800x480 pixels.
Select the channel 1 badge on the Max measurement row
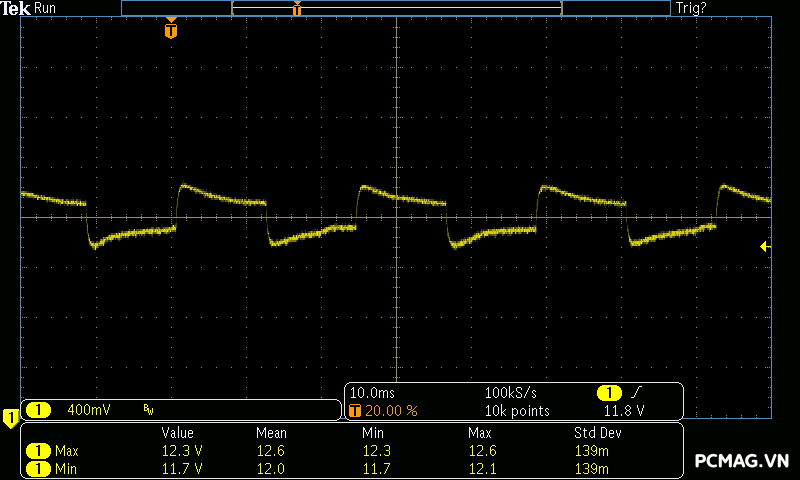[38, 451]
